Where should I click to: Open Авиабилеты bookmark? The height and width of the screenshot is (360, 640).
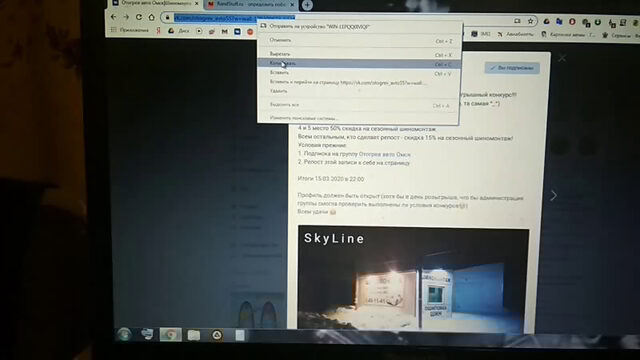point(515,34)
